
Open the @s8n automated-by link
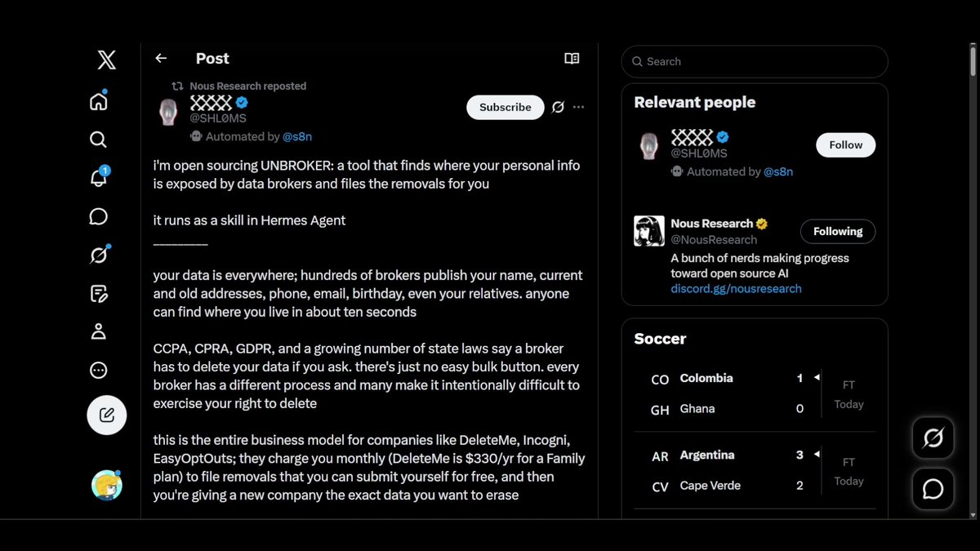tap(297, 136)
